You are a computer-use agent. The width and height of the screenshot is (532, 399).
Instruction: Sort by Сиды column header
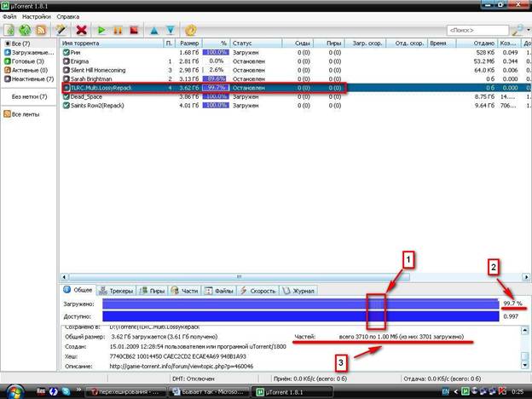[298, 43]
